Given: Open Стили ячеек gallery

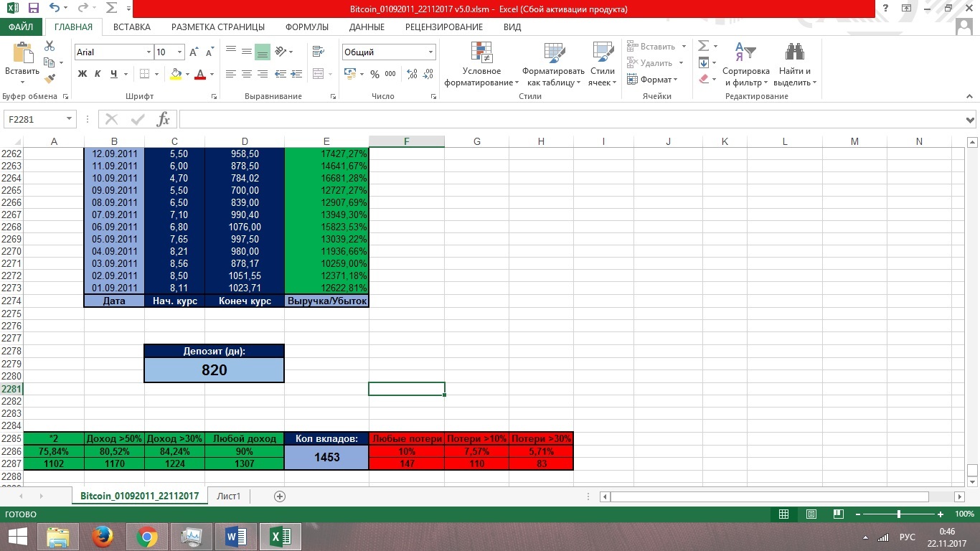Looking at the screenshot, I should click(x=602, y=64).
